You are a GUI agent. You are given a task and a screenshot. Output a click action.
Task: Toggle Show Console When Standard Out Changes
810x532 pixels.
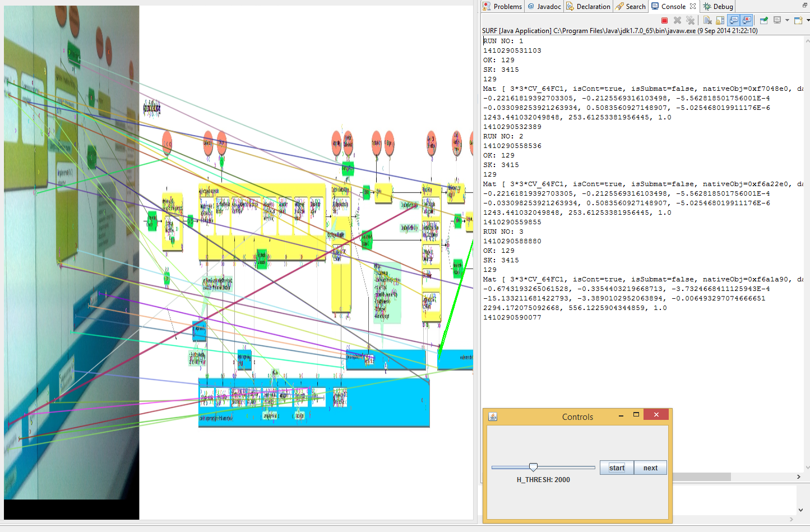coord(734,20)
